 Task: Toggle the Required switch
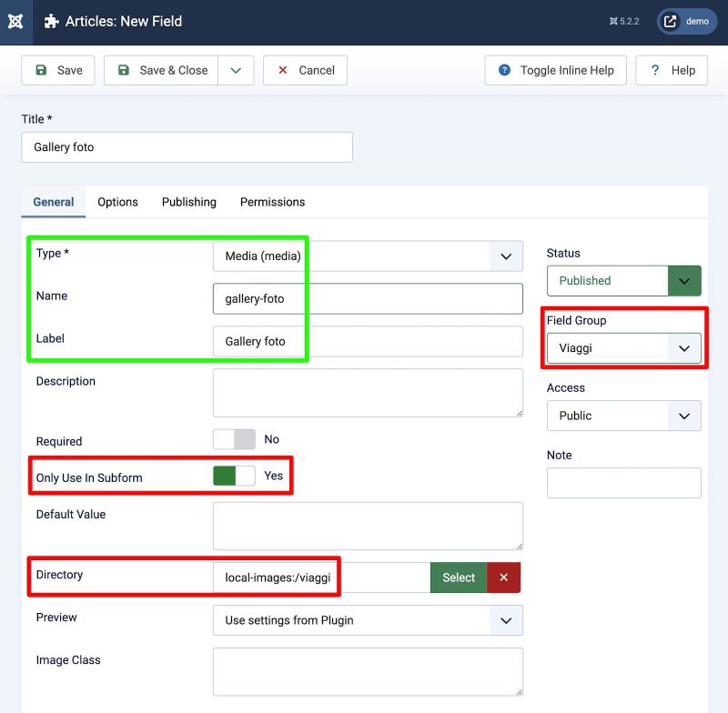point(234,439)
